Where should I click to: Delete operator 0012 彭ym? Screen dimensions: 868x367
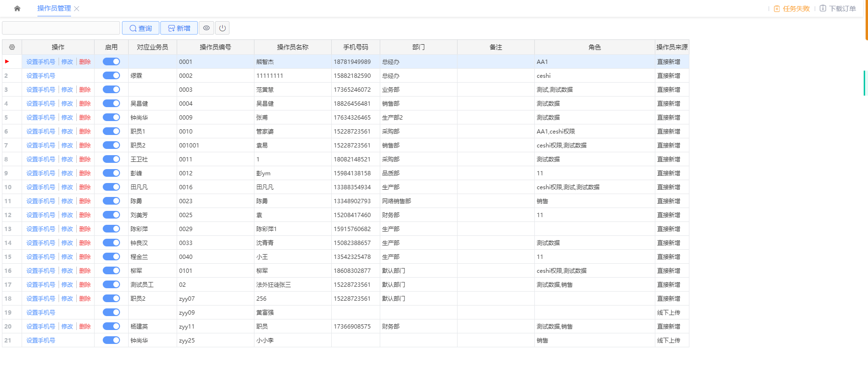click(x=85, y=173)
